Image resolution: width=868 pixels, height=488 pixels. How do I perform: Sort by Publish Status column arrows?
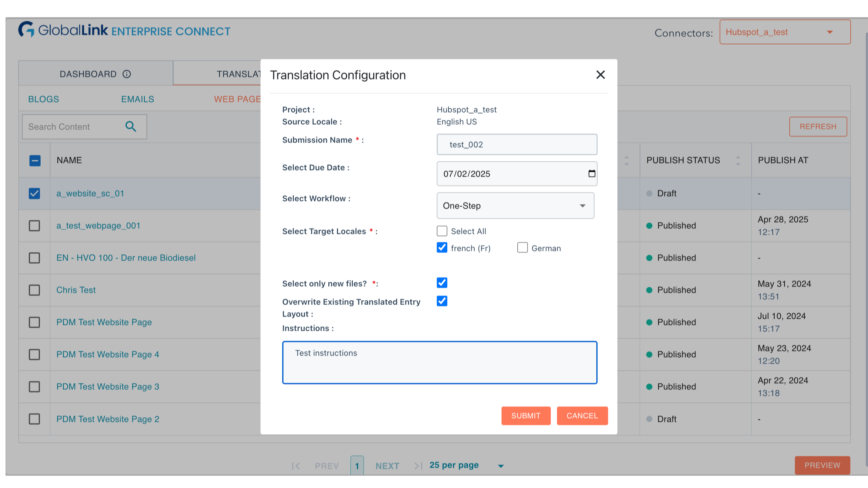point(738,160)
